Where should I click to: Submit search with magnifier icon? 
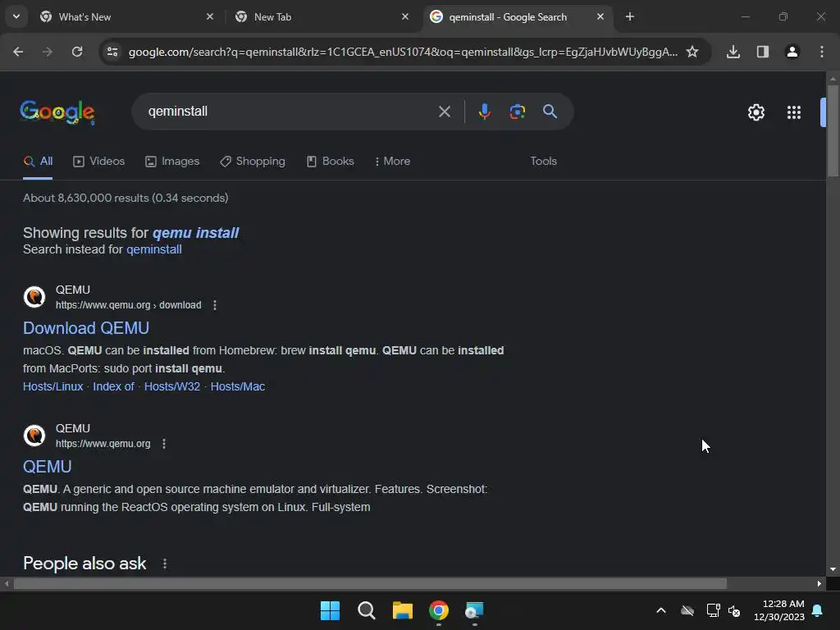(x=550, y=112)
